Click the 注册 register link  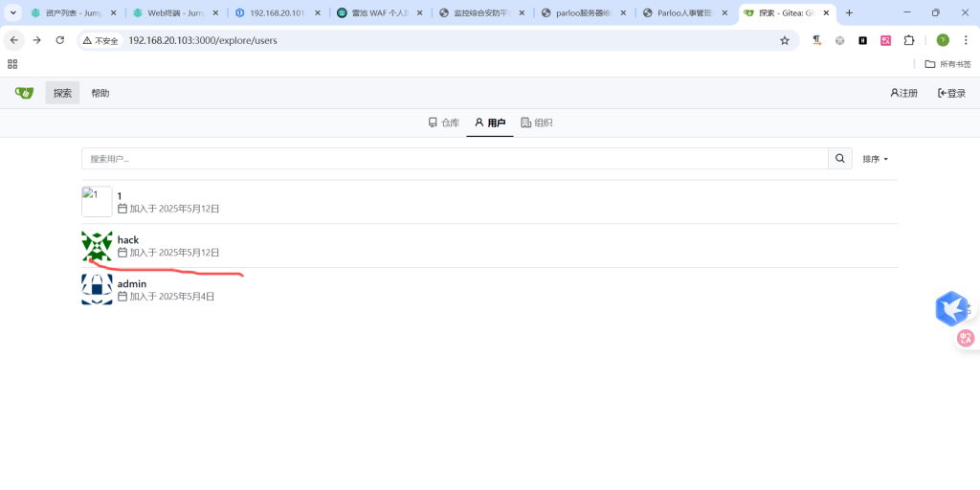(903, 93)
